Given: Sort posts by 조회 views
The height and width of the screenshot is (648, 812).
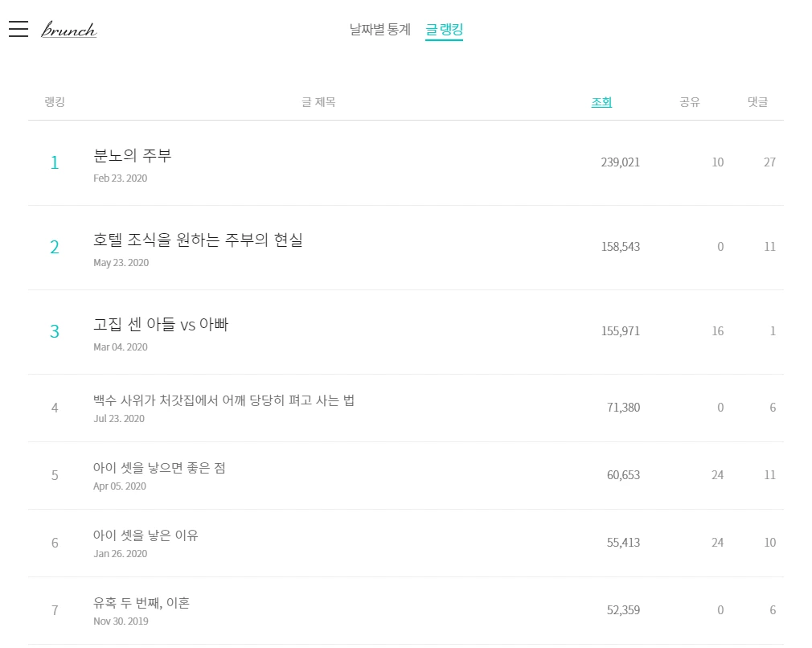Looking at the screenshot, I should coord(601,101).
